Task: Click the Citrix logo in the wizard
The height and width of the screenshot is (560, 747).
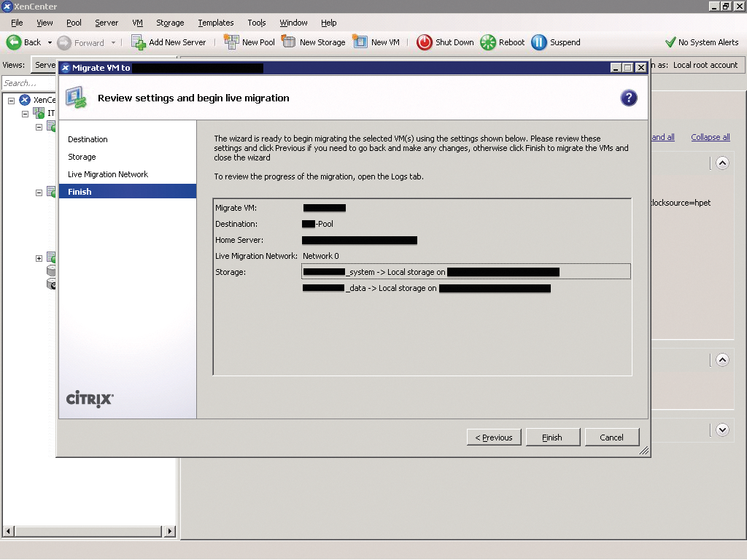Action: coord(89,400)
